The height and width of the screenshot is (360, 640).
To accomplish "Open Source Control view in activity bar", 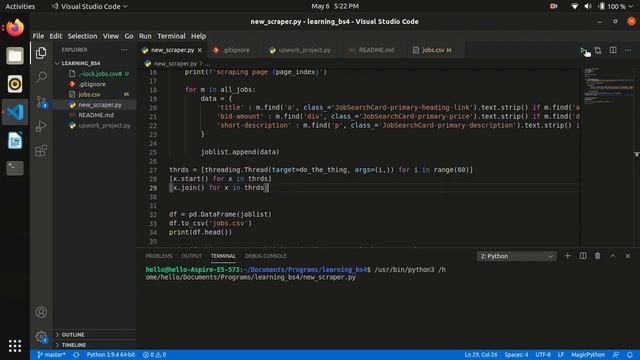I will [x=41, y=102].
